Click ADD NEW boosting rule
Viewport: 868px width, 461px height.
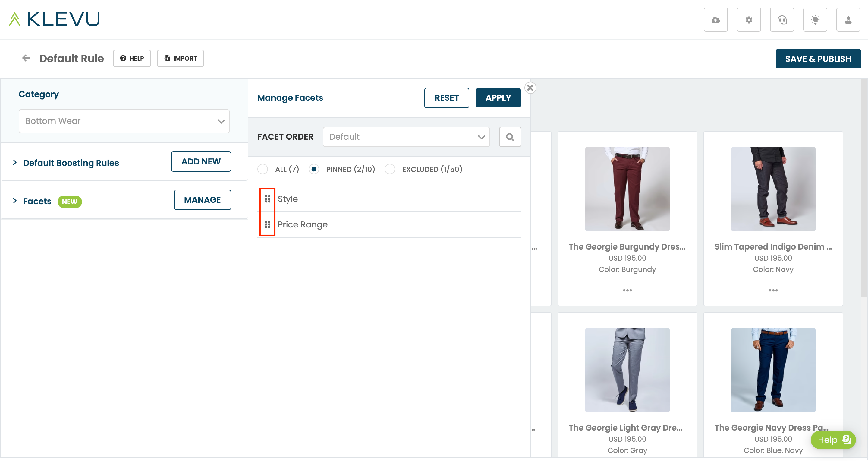(201, 161)
